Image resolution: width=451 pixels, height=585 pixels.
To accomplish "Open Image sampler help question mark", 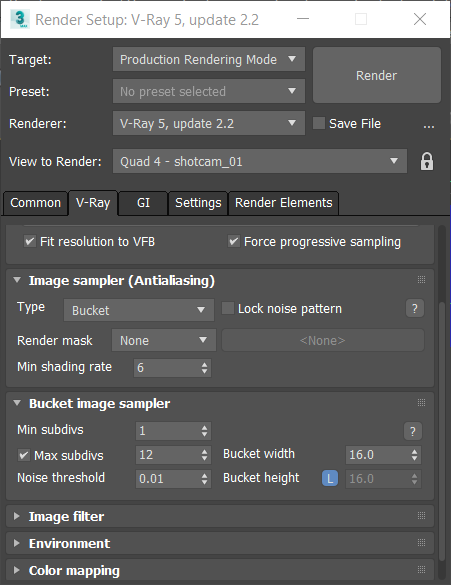I will click(414, 309).
